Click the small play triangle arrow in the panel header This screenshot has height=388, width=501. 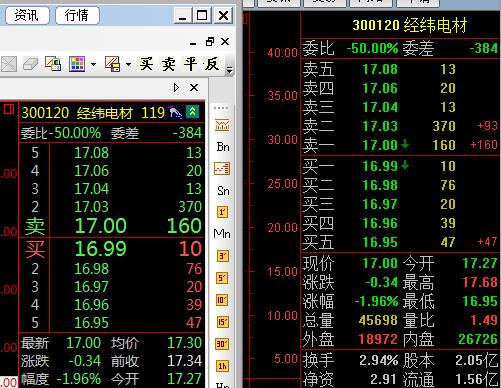[x=176, y=88]
